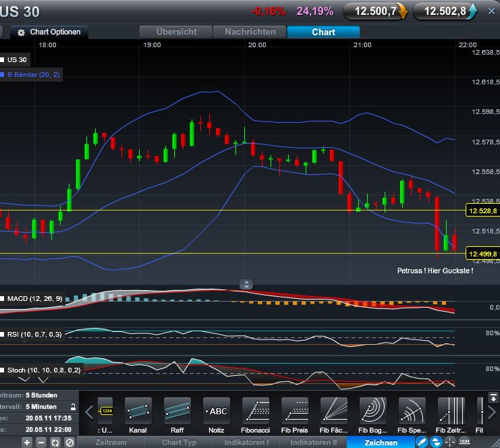Pick the Fib Preis tool
This screenshot has height=448, width=500.
(294, 410)
